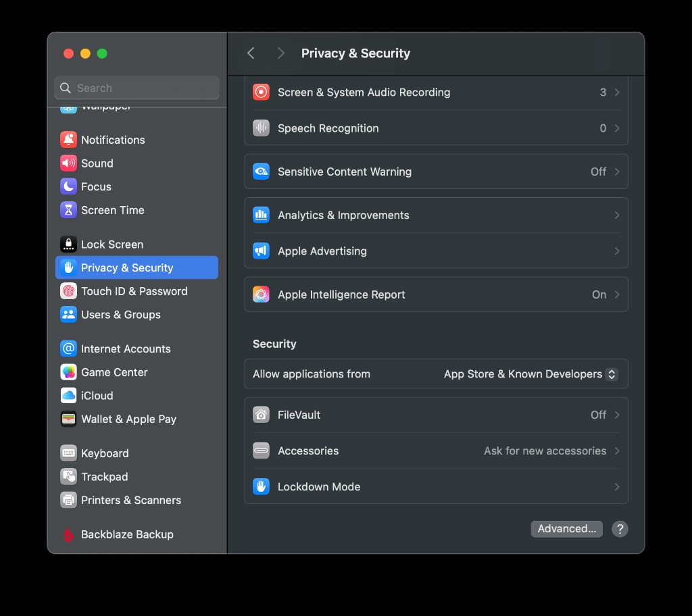Screen dimensions: 692x616
Task: Go back using the back arrow
Action: pyautogui.click(x=251, y=53)
